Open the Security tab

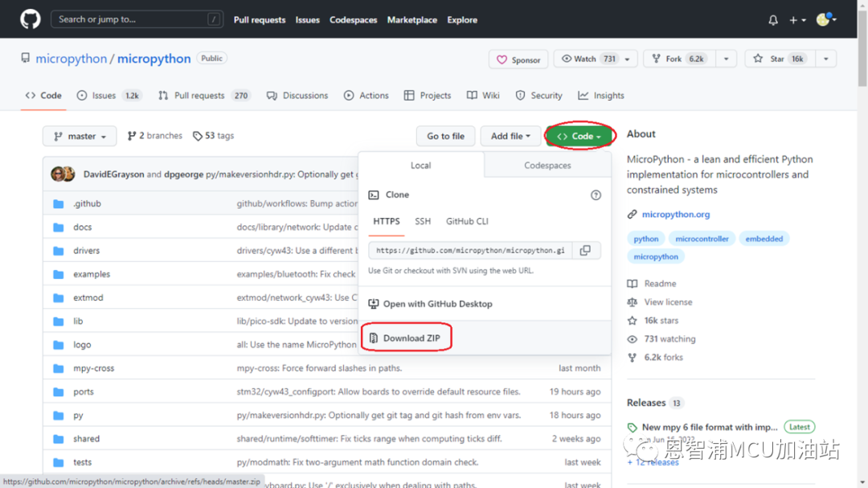(538, 96)
